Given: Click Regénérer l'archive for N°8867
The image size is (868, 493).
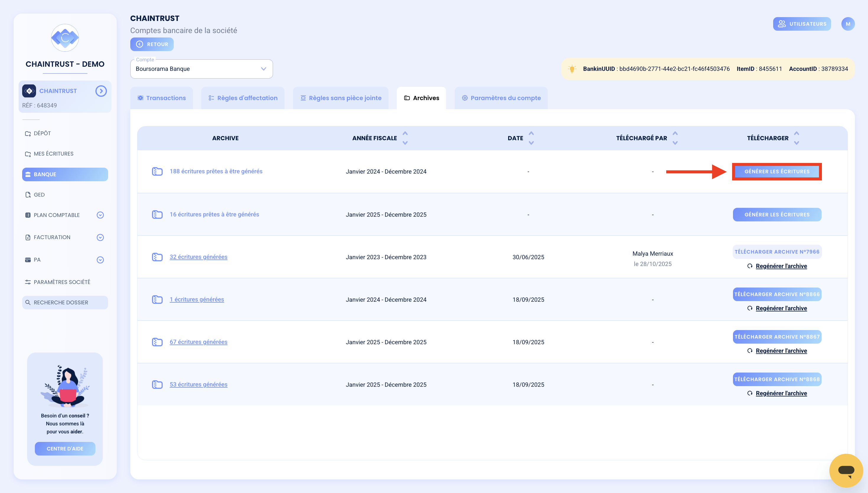Looking at the screenshot, I should [781, 351].
